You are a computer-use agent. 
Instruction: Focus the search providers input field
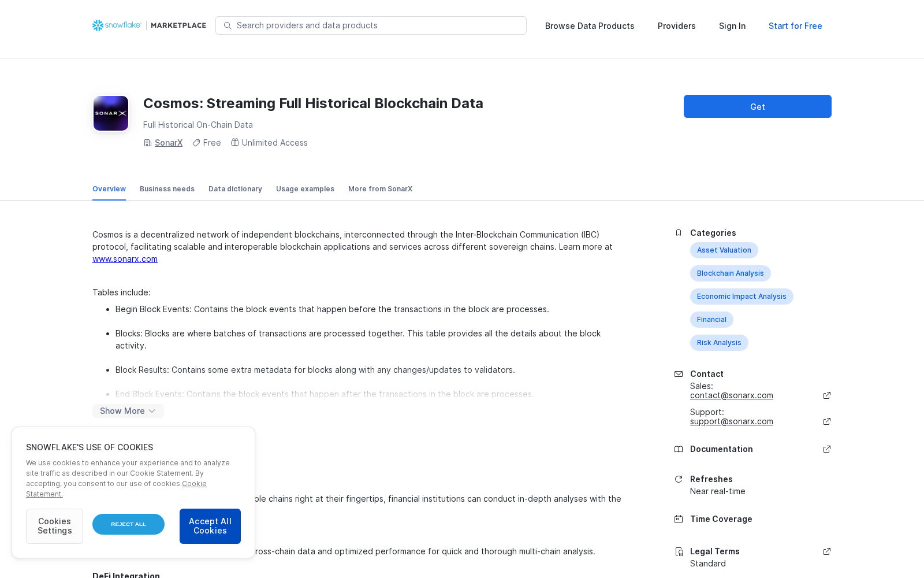(x=371, y=25)
